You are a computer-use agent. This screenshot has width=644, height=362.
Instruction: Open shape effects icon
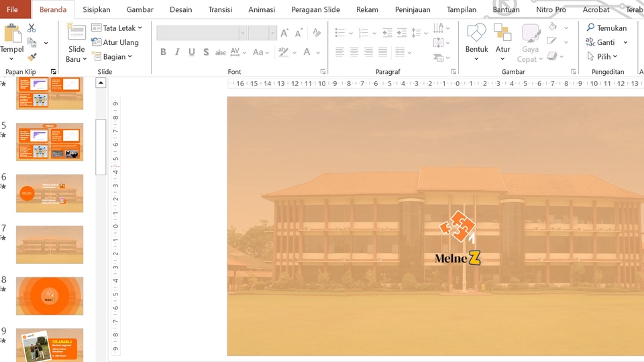[552, 56]
